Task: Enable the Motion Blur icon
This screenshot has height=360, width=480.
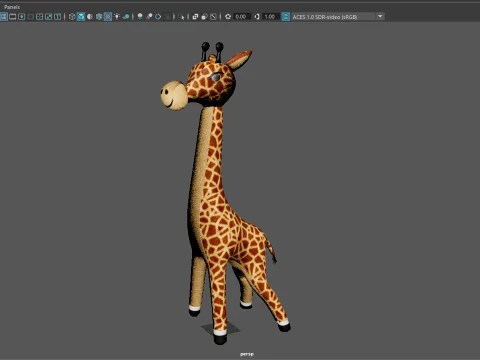Action: pyautogui.click(x=149, y=16)
